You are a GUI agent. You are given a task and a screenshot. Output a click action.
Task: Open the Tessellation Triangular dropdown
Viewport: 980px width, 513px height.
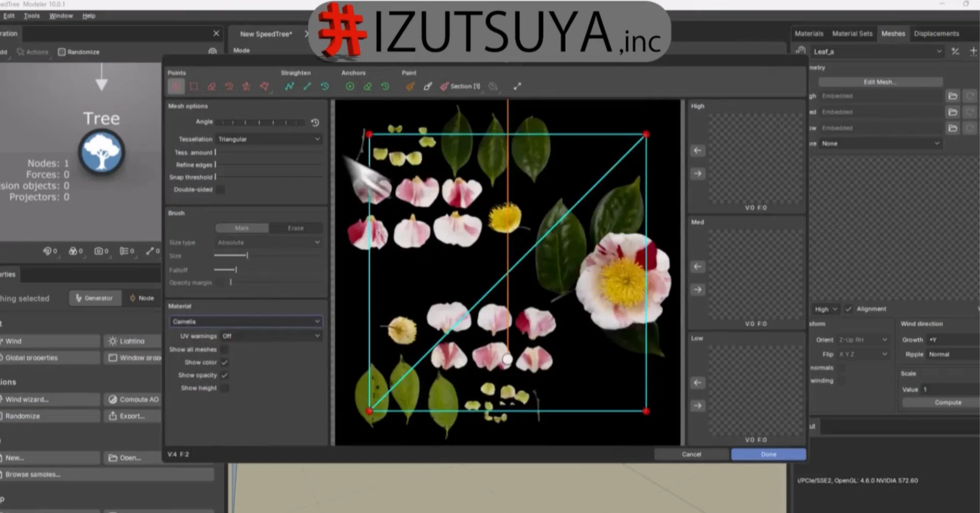point(269,139)
